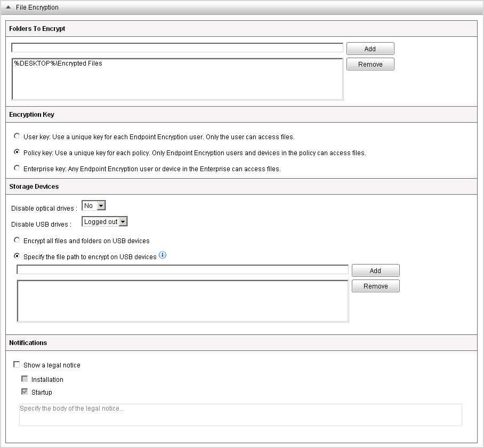Viewport: 484px width, 448px height.
Task: Select the %DESKTOP%\Encrypted Files list entry
Action: click(59, 63)
